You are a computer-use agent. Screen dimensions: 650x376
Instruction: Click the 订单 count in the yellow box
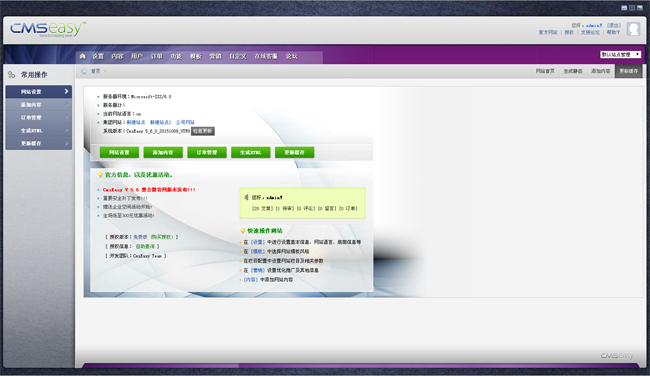[348, 209]
